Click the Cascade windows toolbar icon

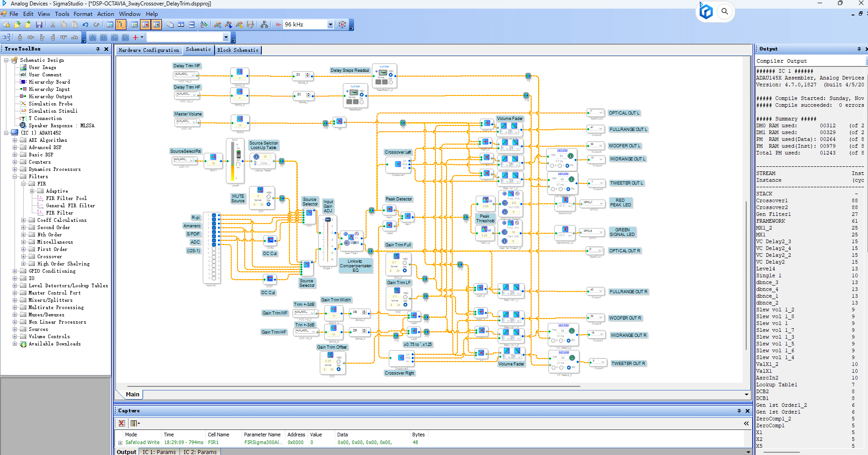[170, 25]
